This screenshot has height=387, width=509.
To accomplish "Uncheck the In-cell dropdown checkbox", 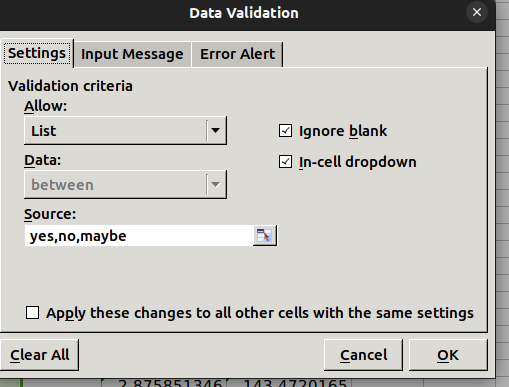I will point(285,162).
